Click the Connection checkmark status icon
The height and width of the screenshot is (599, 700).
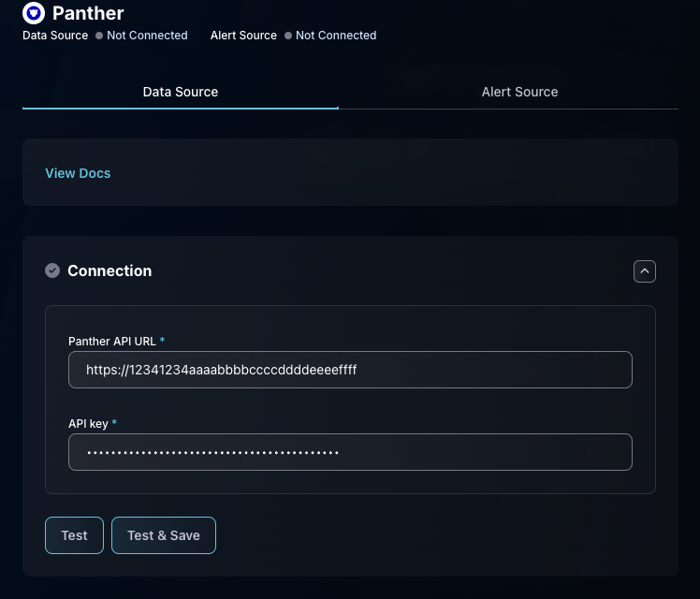[52, 270]
